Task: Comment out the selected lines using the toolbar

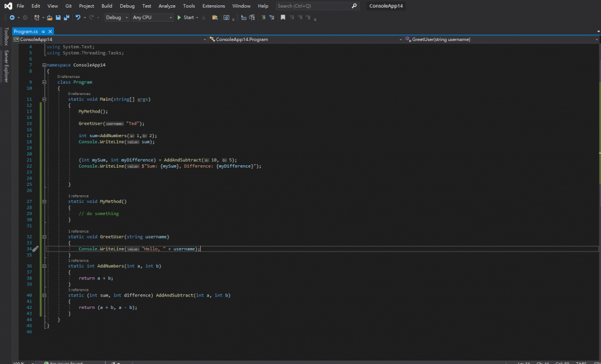Action: point(264,18)
